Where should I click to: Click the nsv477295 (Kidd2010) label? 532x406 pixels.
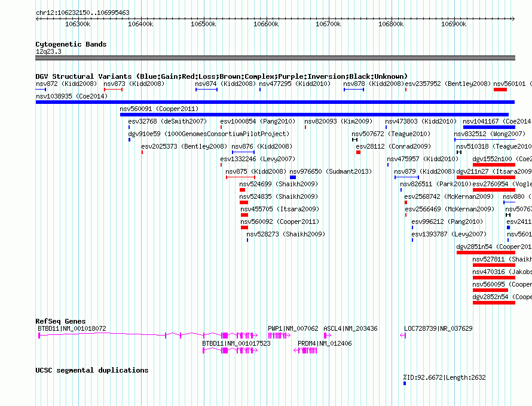click(x=295, y=84)
